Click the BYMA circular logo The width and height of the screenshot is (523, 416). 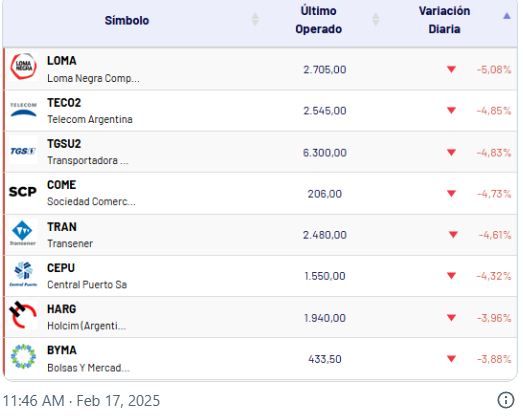click(x=23, y=357)
